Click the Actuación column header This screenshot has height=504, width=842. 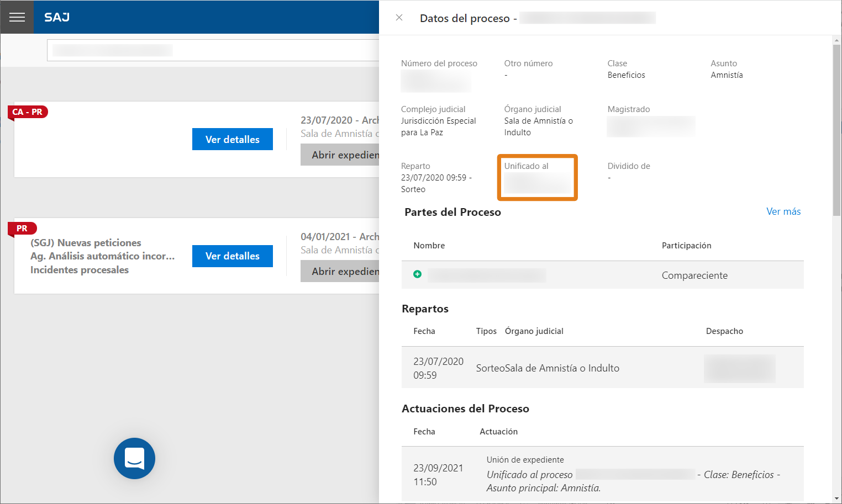[x=498, y=432]
